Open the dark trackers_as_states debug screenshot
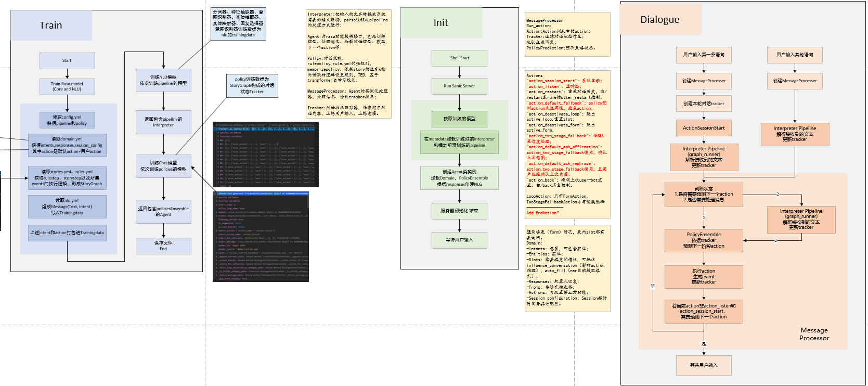The image size is (868, 386). click(265, 155)
